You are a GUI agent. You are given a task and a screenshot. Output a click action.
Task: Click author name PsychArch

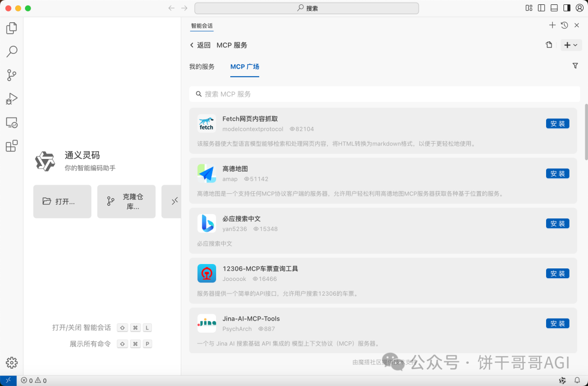(x=237, y=329)
